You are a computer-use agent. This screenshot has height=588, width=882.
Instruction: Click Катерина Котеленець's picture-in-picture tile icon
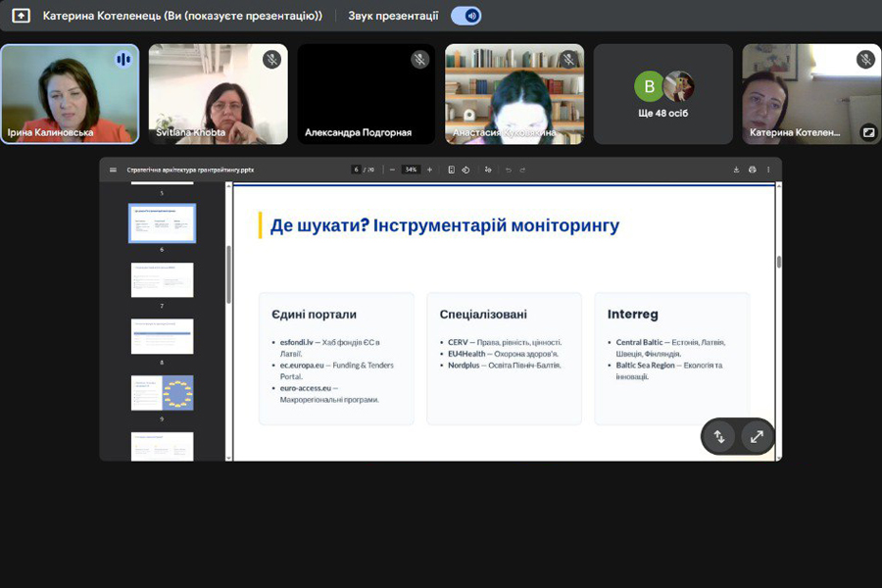point(868,131)
